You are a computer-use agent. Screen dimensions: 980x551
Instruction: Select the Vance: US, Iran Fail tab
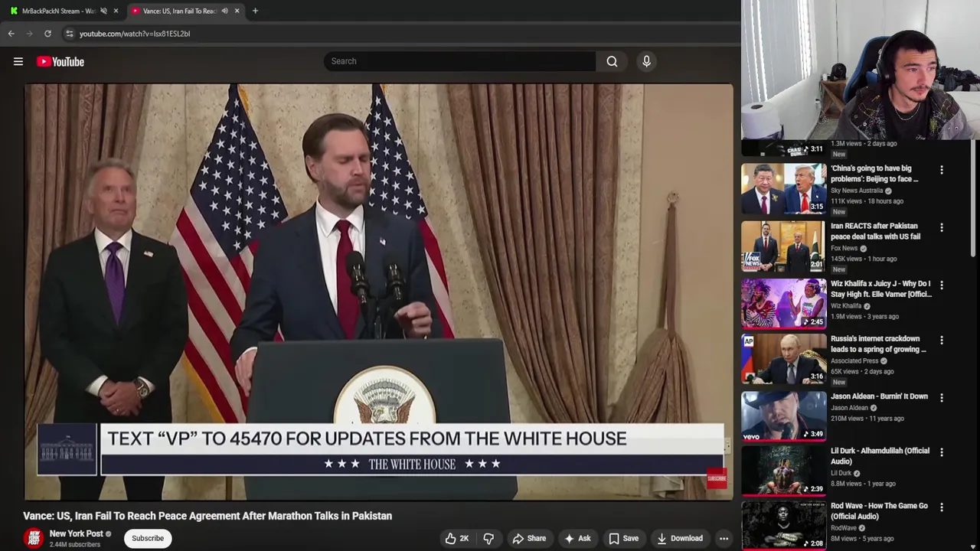pos(180,11)
